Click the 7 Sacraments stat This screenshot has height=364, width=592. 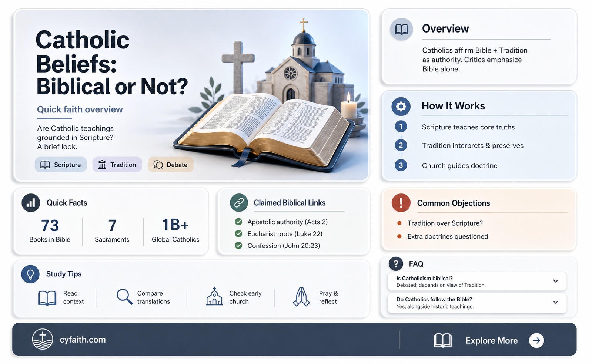112,230
